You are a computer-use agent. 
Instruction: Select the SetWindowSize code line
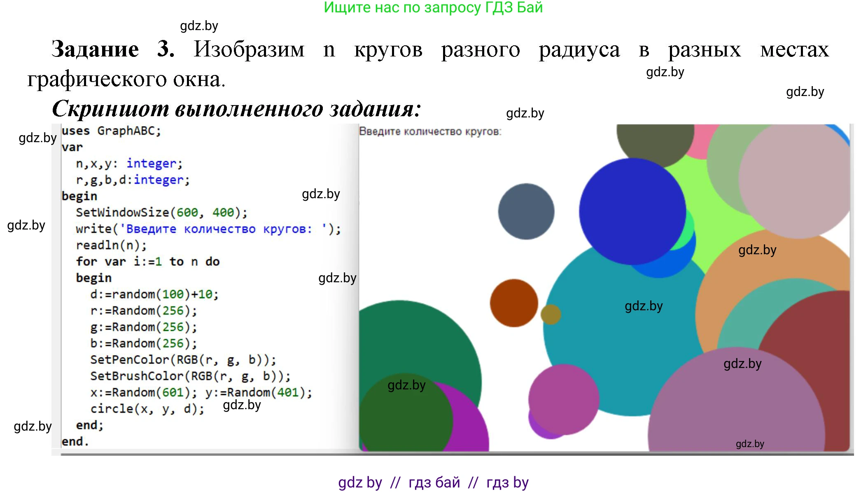(161, 213)
